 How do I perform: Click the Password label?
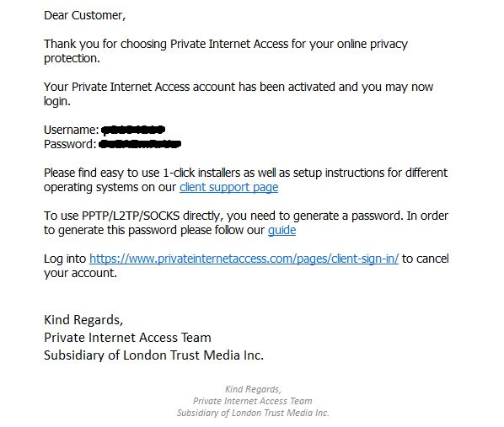click(x=70, y=144)
